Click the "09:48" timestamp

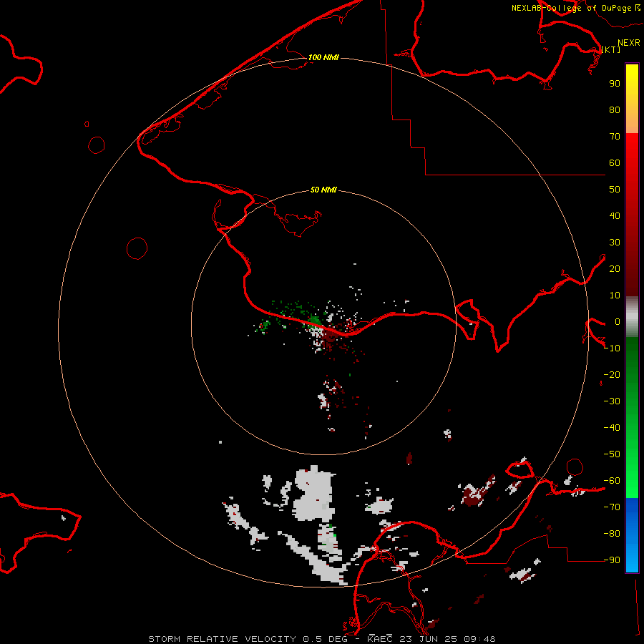pyautogui.click(x=479, y=639)
